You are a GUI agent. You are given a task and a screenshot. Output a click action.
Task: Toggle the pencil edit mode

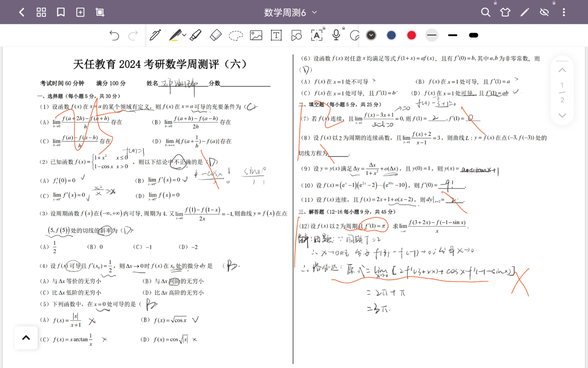click(x=525, y=12)
